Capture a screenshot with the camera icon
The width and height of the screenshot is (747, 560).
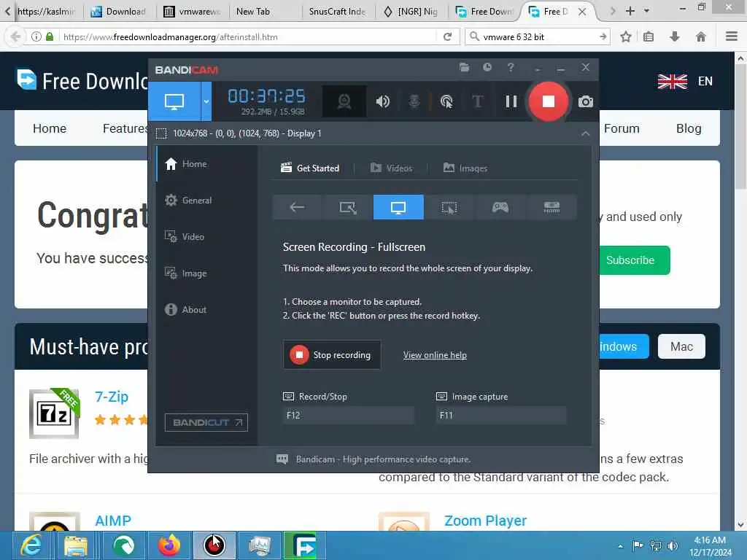click(x=586, y=101)
